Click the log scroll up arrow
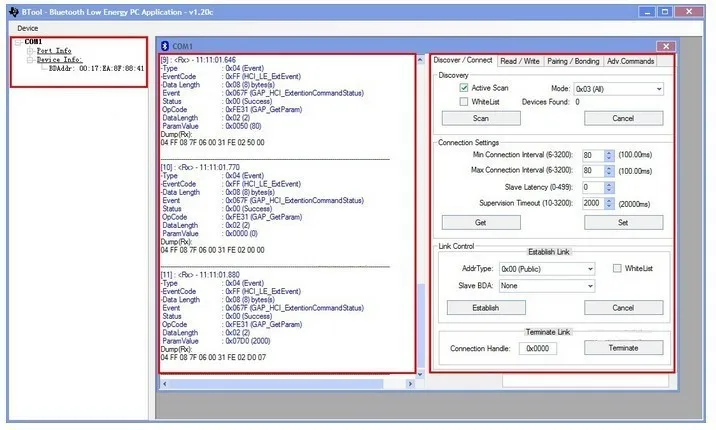The image size is (716, 430). [421, 60]
